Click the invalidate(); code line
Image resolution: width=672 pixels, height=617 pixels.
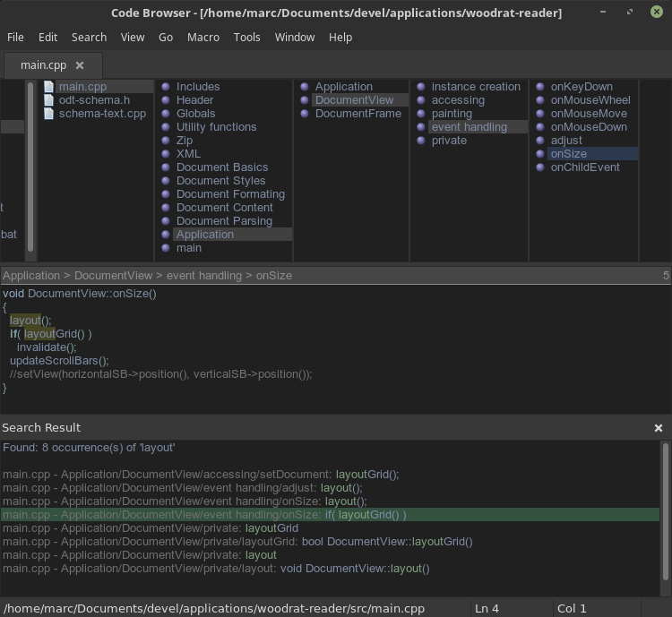(x=47, y=347)
